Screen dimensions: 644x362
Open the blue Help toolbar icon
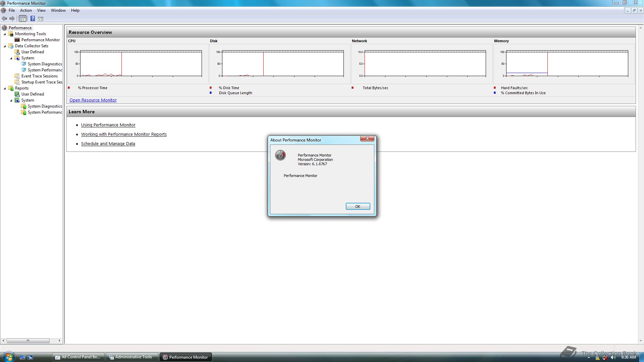[33, 19]
